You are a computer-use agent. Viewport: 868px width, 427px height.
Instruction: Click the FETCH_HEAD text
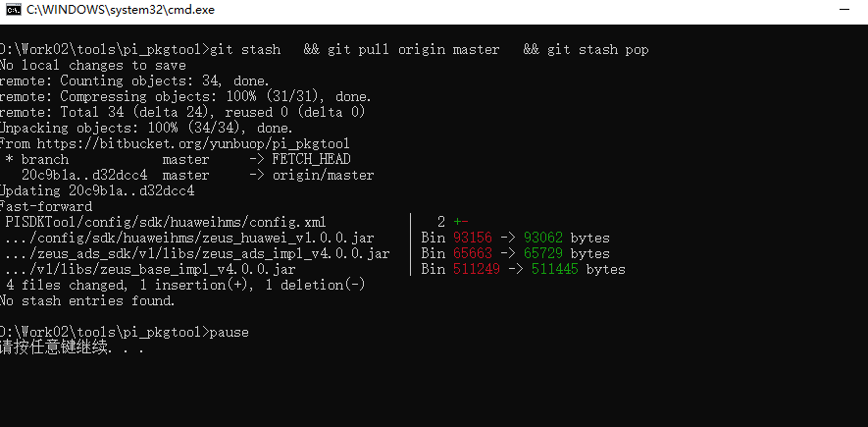pyautogui.click(x=311, y=159)
